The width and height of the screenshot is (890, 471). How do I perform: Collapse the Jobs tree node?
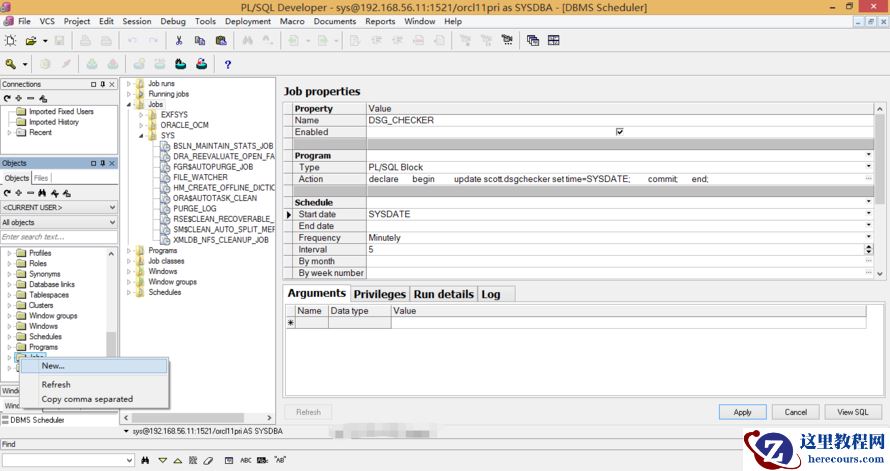coord(129,104)
